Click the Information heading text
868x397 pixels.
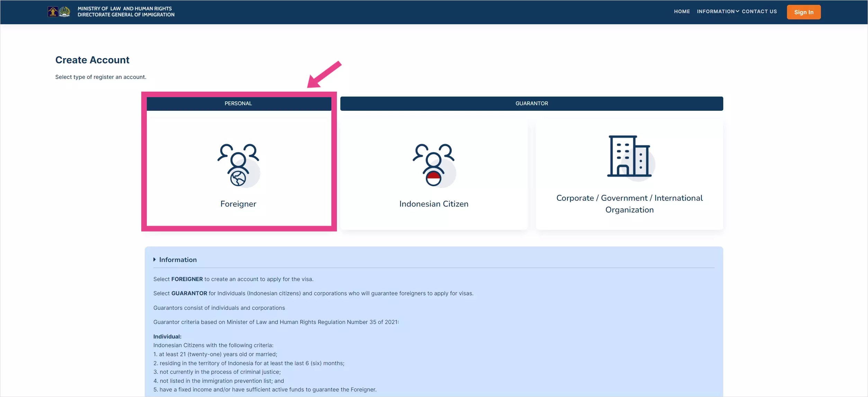(x=178, y=260)
